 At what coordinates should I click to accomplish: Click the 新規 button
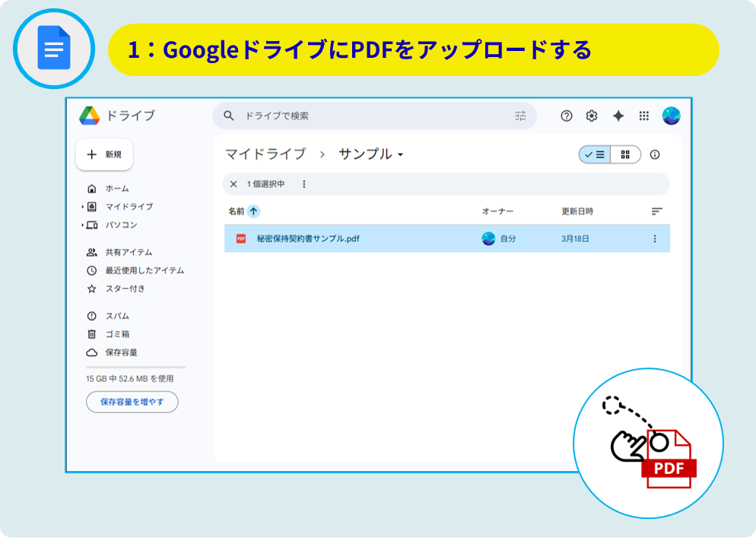[x=105, y=154]
